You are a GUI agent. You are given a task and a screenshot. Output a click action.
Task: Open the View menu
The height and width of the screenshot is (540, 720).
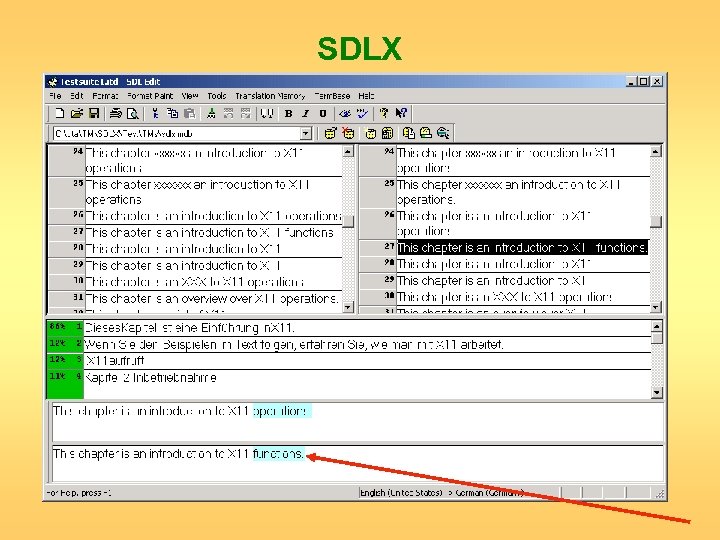(x=190, y=96)
